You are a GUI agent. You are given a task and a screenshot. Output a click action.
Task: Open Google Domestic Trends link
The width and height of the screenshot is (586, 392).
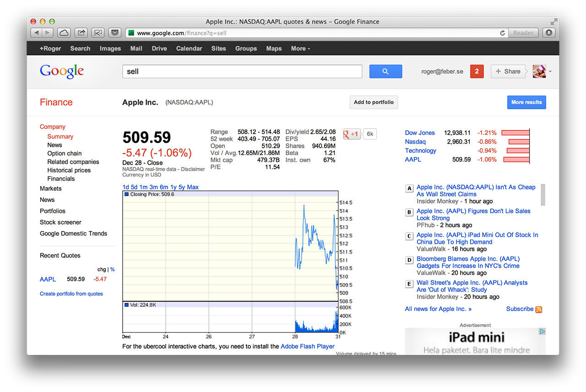[73, 233]
